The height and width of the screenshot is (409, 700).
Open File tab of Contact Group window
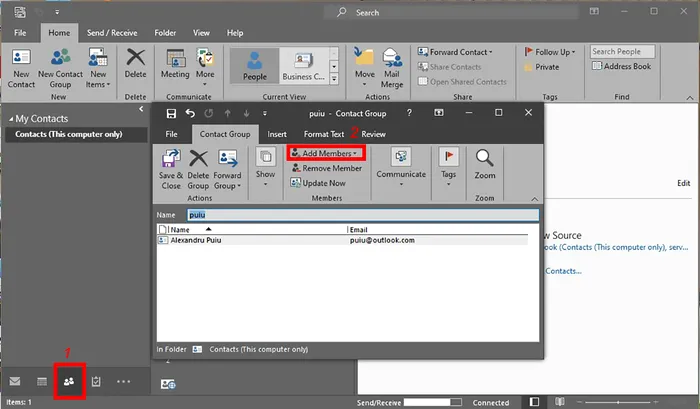click(x=171, y=134)
